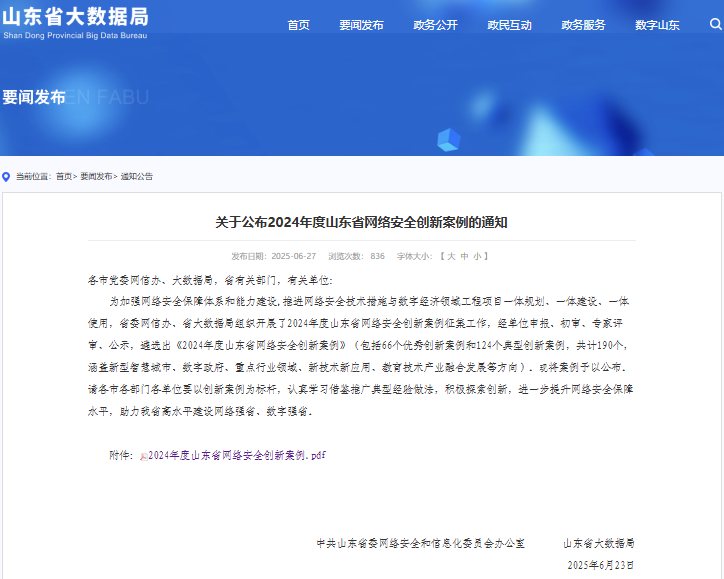Click 通知公告 in the breadcrumb
Viewport: 724px width, 579px height.
[x=137, y=176]
